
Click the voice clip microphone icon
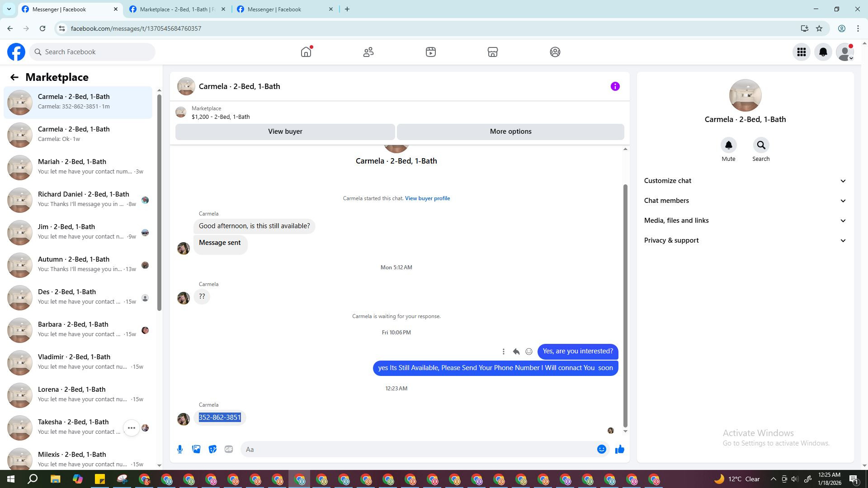[x=180, y=449]
